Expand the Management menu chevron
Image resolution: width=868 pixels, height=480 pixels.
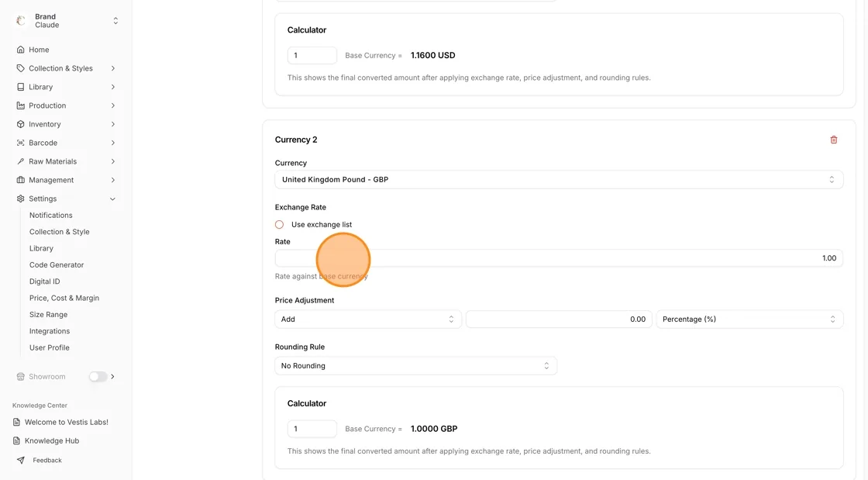113,180
